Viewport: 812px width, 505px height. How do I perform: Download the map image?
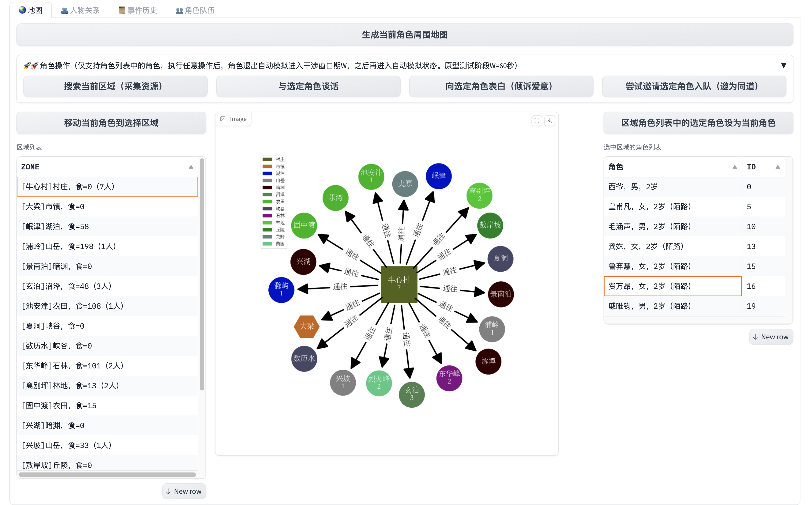coord(550,120)
